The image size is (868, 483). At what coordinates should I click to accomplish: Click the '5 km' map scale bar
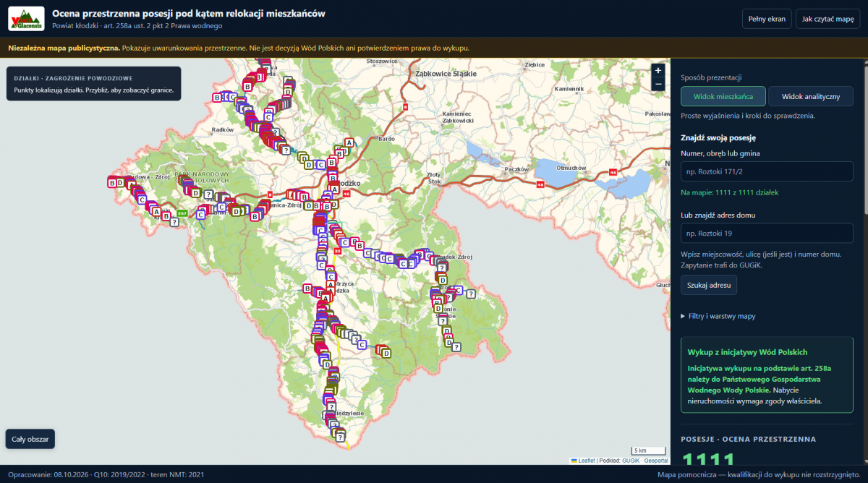coord(648,451)
